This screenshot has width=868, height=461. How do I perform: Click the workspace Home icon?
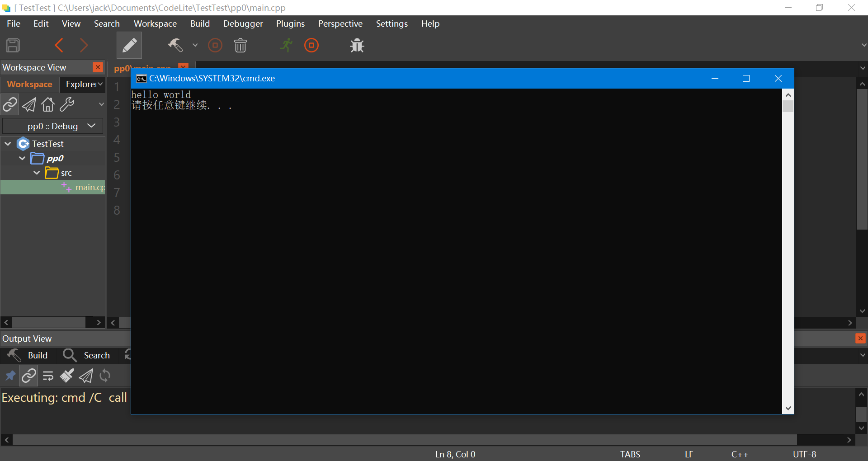pyautogui.click(x=48, y=105)
